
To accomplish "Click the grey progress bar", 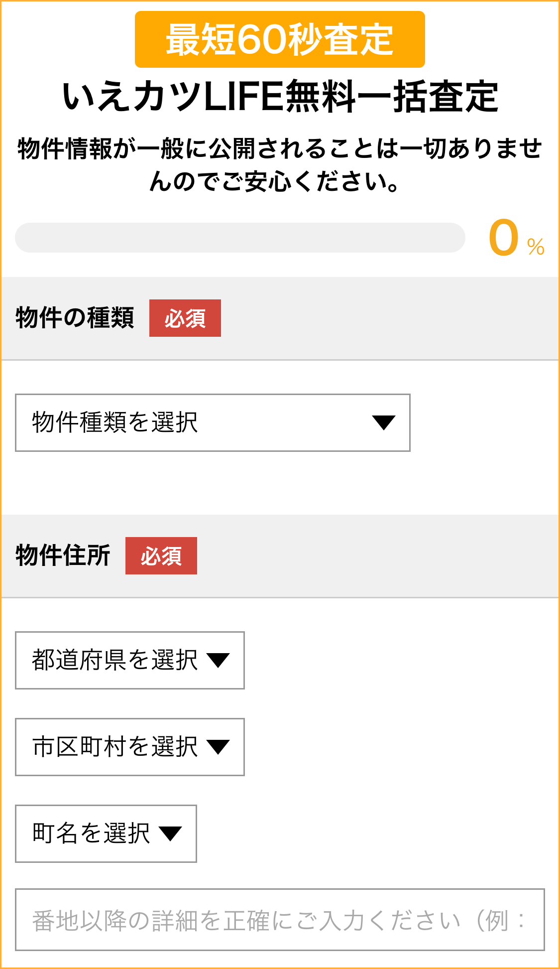I will [240, 238].
